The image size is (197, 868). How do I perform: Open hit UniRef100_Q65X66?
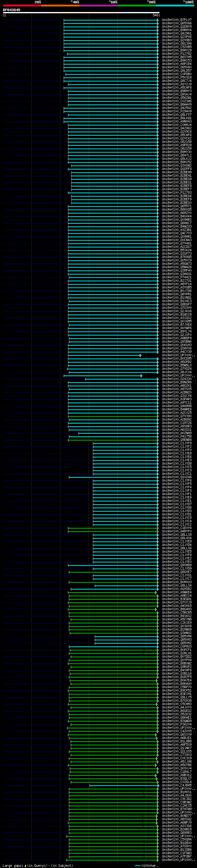click(177, 23)
